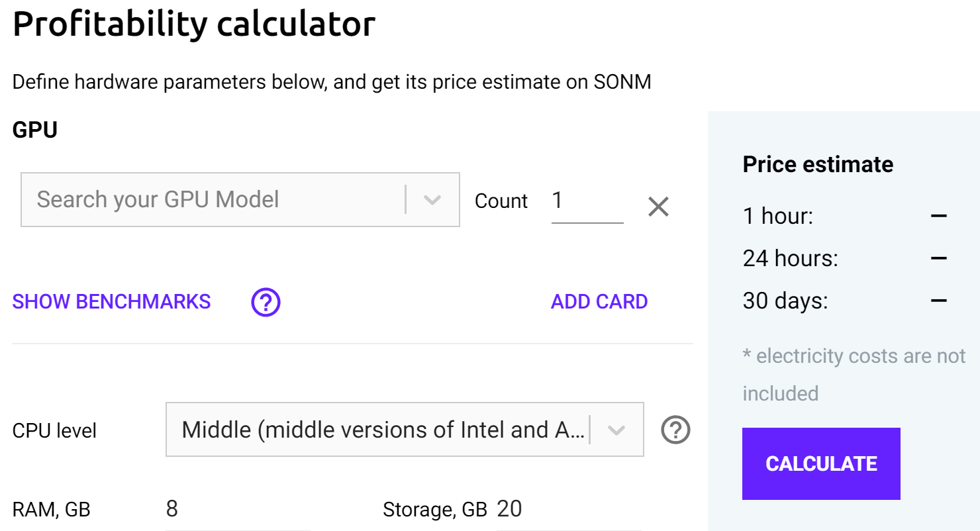980x531 pixels.
Task: Click the CPU level label
Action: (x=54, y=431)
